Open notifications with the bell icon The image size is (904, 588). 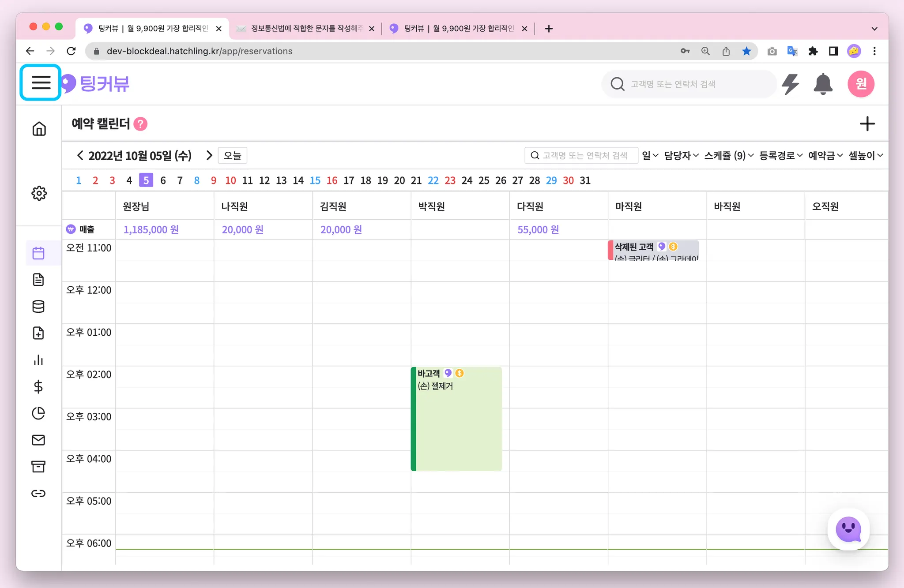coord(822,84)
